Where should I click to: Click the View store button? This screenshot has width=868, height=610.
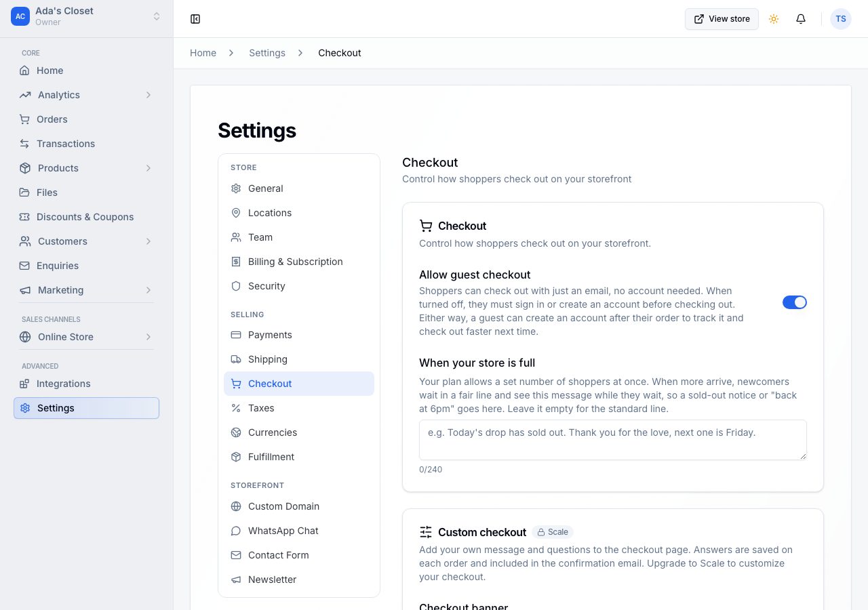(722, 19)
